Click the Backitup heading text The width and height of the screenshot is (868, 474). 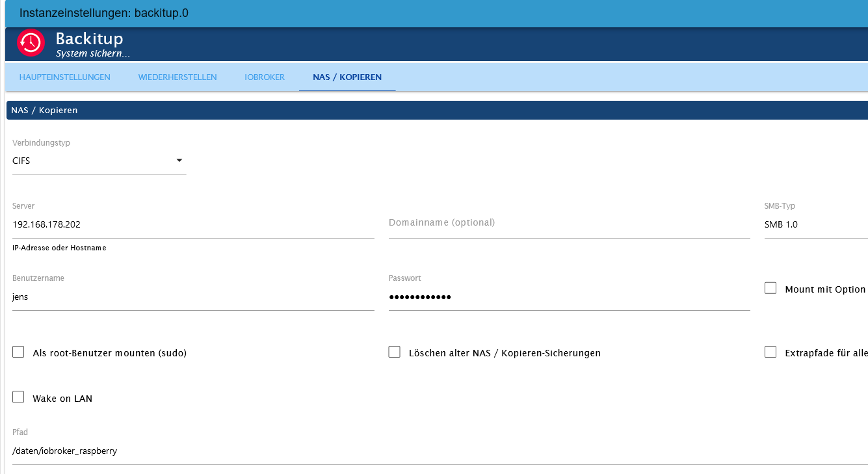[89, 39]
